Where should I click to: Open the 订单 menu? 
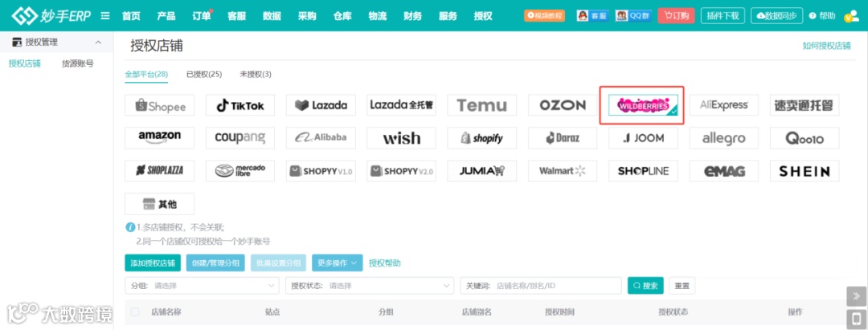[x=202, y=16]
